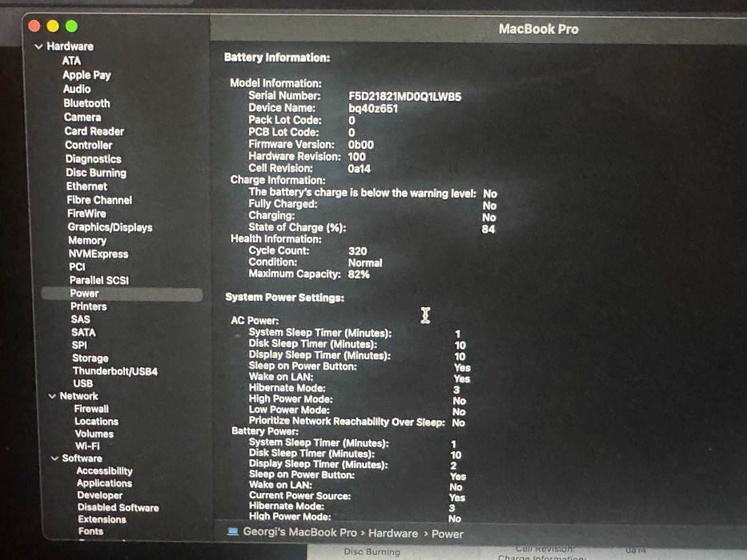This screenshot has height=560, width=747.
Task: Click the Condition value Normal
Action: [x=365, y=263]
